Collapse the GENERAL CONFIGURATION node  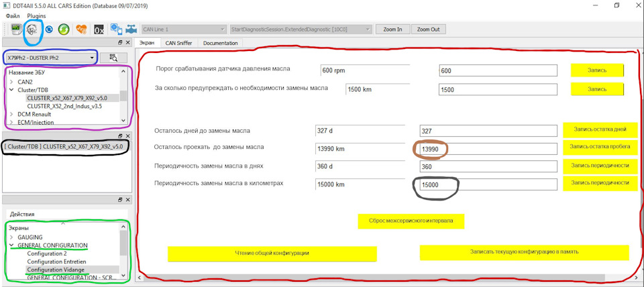click(x=11, y=245)
